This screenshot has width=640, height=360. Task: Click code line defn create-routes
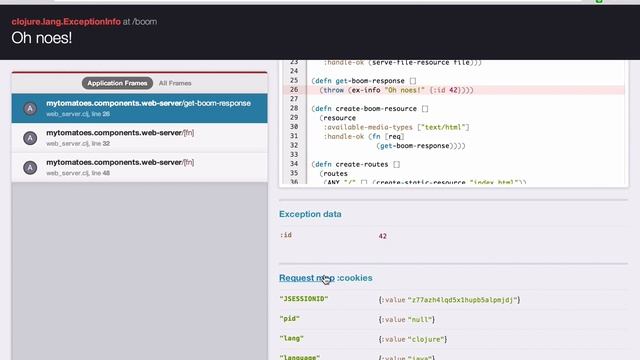click(x=356, y=164)
